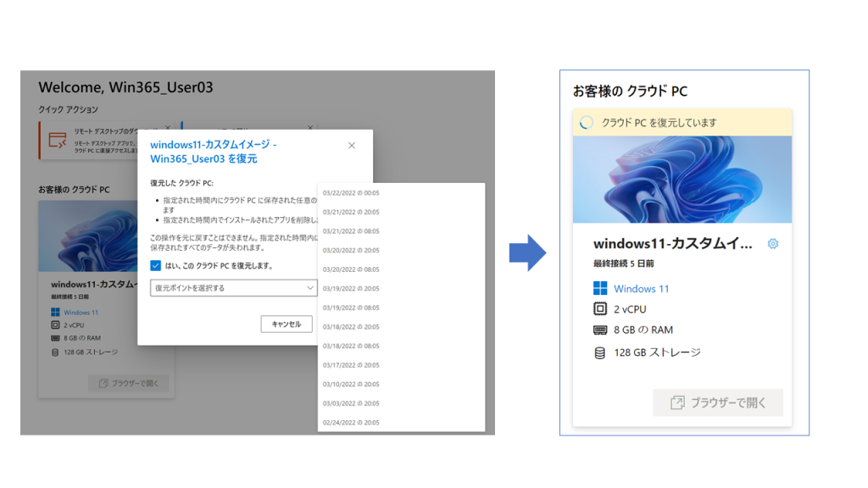Dismiss the リモート デスクトップ quick action card
Screen dimensions: 868x488
coord(169,128)
